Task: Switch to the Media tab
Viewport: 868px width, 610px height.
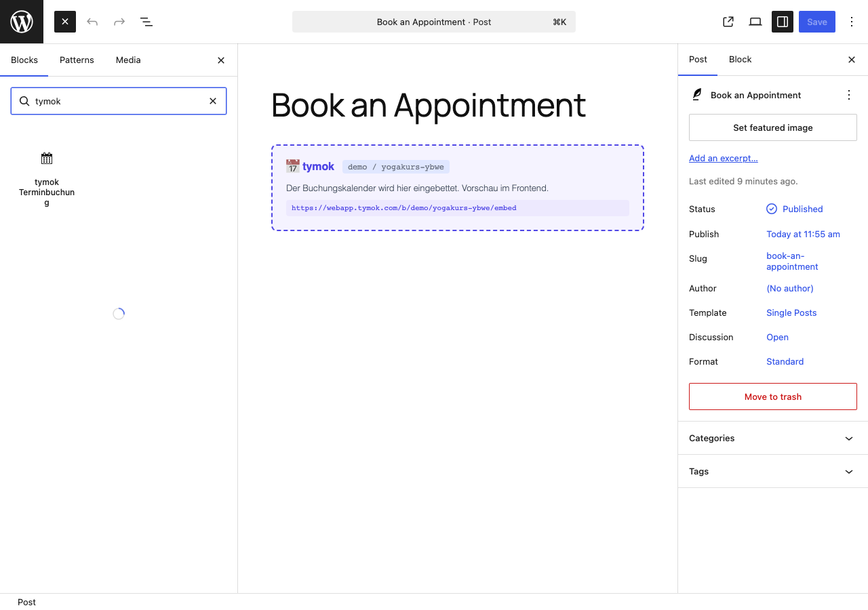Action: coord(128,60)
